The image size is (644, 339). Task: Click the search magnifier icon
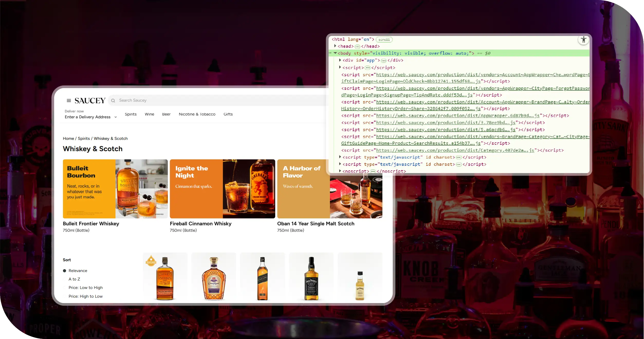[x=113, y=100]
